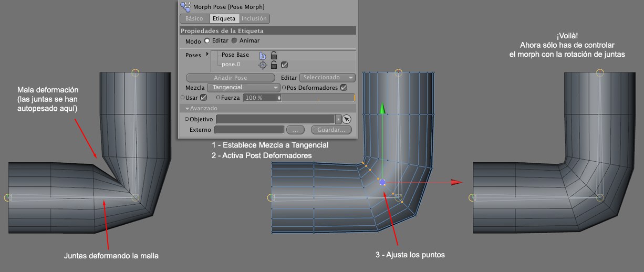Click the Añadir Pose button

(x=231, y=78)
